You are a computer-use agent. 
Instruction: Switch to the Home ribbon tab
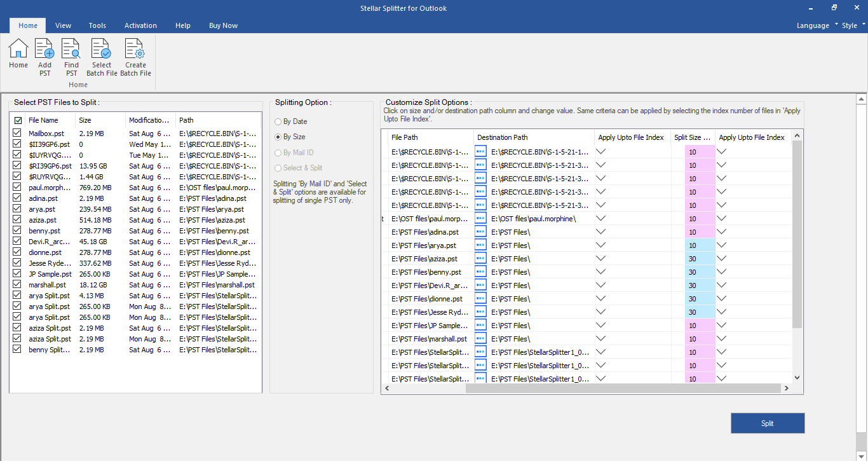(28, 25)
